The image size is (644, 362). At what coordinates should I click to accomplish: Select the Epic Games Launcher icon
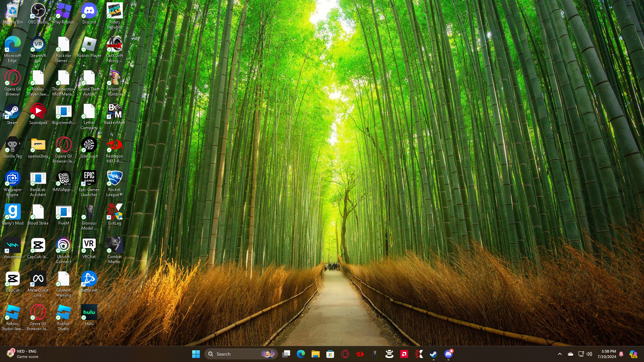89,184
